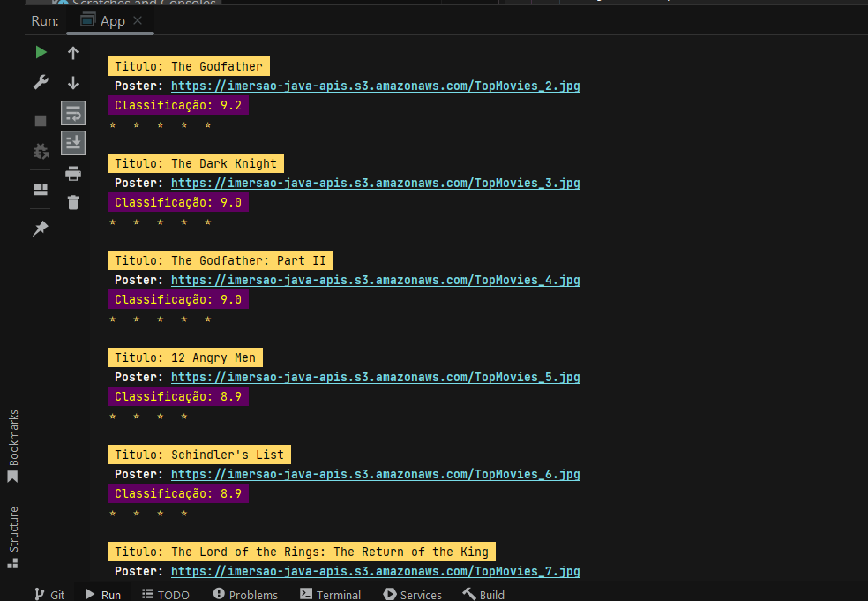Click the Up stack trace arrow

(x=73, y=53)
